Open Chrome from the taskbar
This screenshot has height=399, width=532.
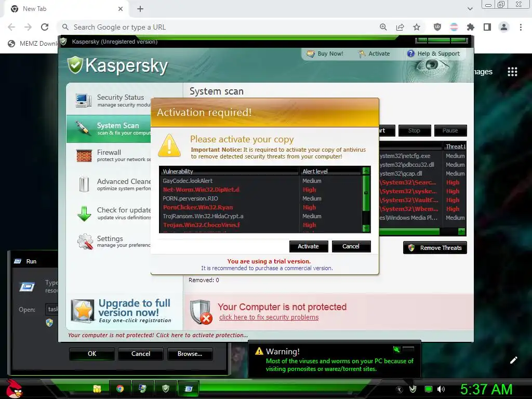[x=120, y=389]
